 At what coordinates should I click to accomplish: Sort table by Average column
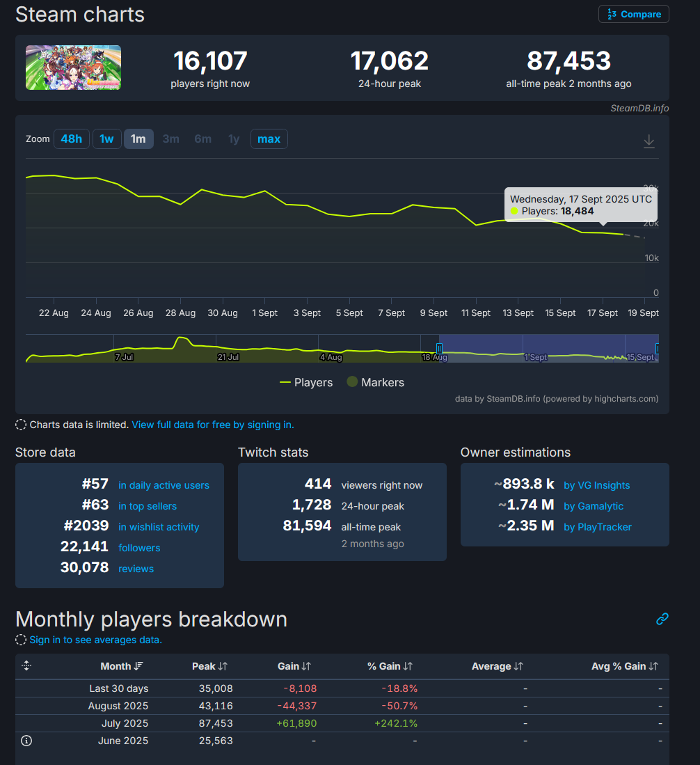497,666
